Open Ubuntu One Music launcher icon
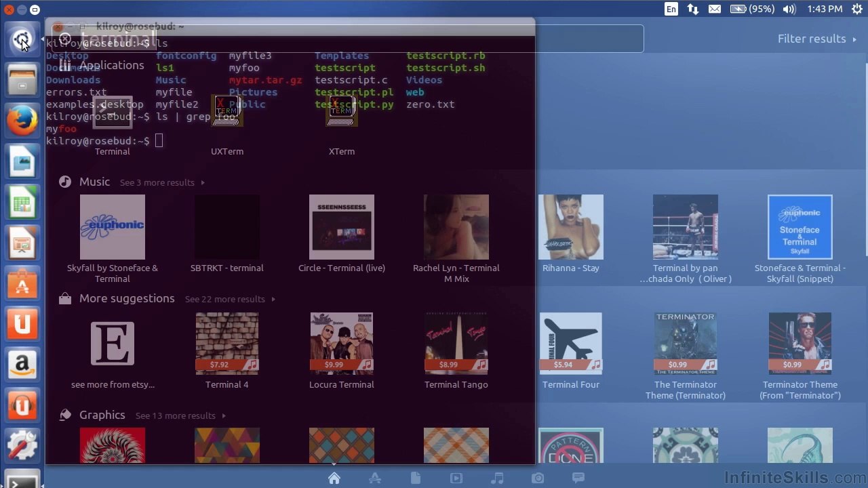Viewport: 868px width, 488px height. [22, 406]
